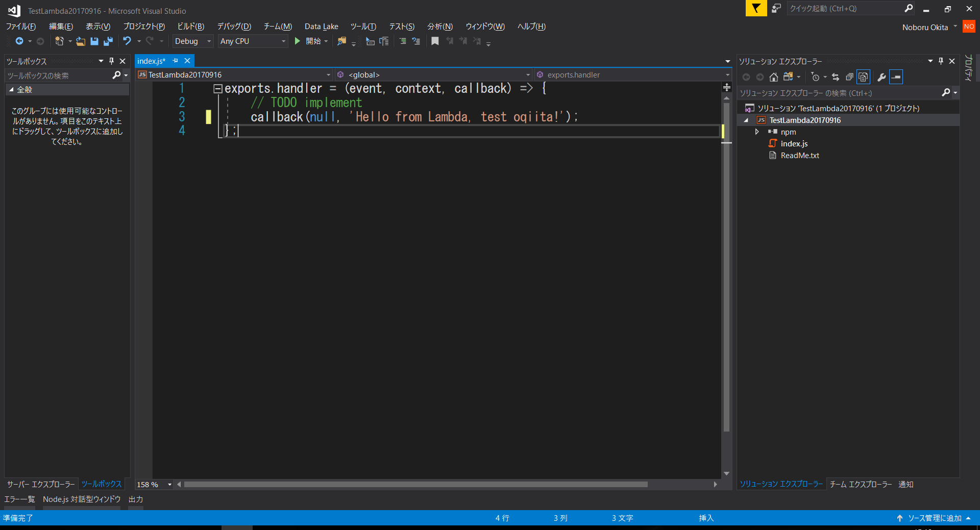Image resolution: width=980 pixels, height=530 pixels.
Task: Open the ファイル(F) menu
Action: point(20,27)
